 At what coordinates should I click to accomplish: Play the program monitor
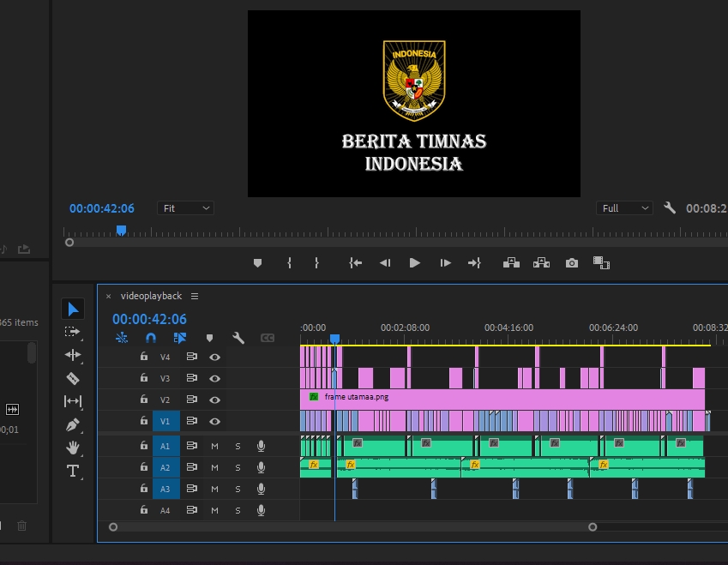point(415,263)
